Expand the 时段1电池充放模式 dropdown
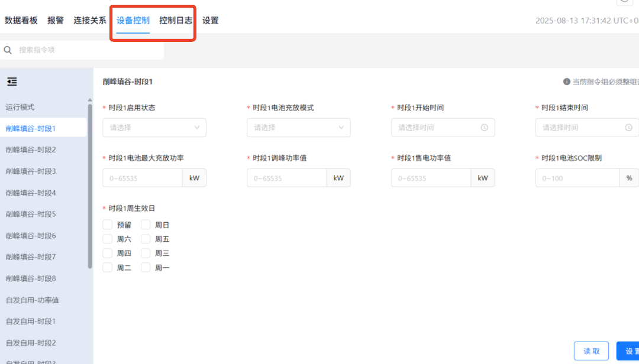The width and height of the screenshot is (639, 364). 299,128
